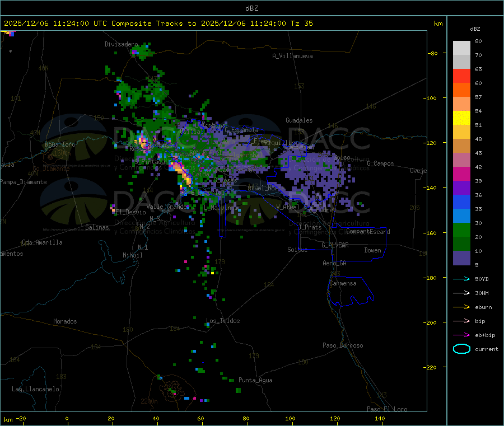504x426 pixels.
Task: Click the CompantEscard map label
Action: pos(368,232)
